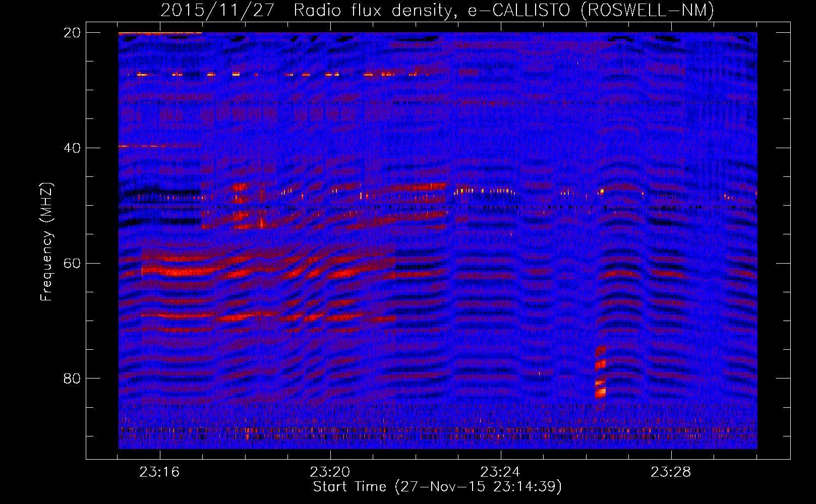The image size is (816, 504).
Task: Click the 23:28 time tick label
Action: point(671,472)
